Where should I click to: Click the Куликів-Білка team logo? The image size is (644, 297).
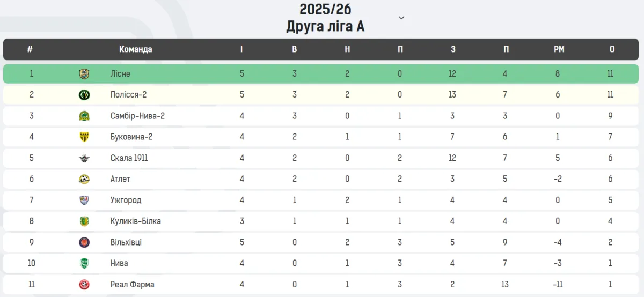[84, 221]
